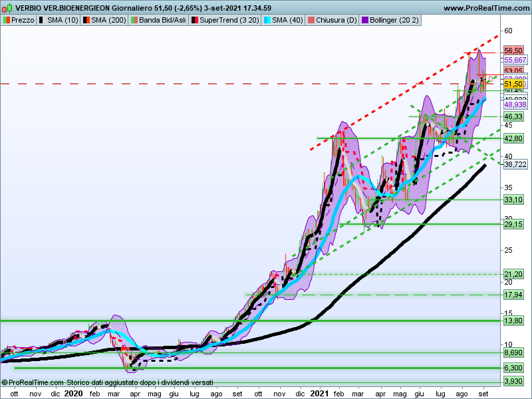
Task: Click the 55,667 Bollinger value label
Action: (515, 60)
